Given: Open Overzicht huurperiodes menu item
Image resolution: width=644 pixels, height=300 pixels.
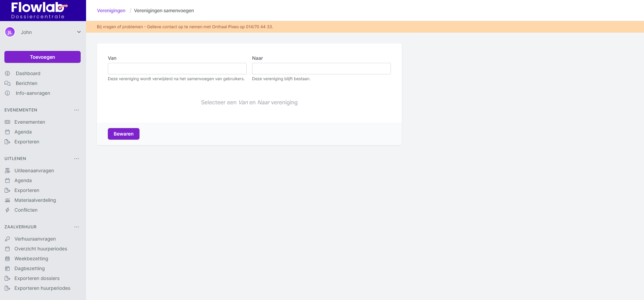Looking at the screenshot, I should pyautogui.click(x=41, y=249).
